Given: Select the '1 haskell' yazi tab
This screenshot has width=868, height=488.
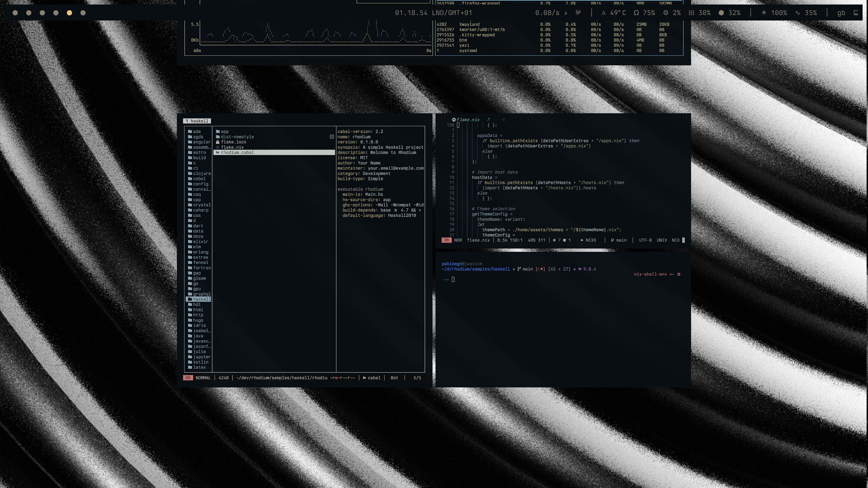Looking at the screenshot, I should click(x=197, y=121).
